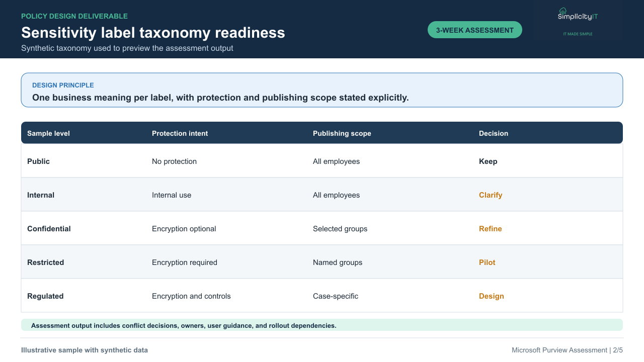This screenshot has height=362, width=644.
Task: Click the subtitle 'Synthetic taxonomy used to preview'
Action: (x=127, y=48)
